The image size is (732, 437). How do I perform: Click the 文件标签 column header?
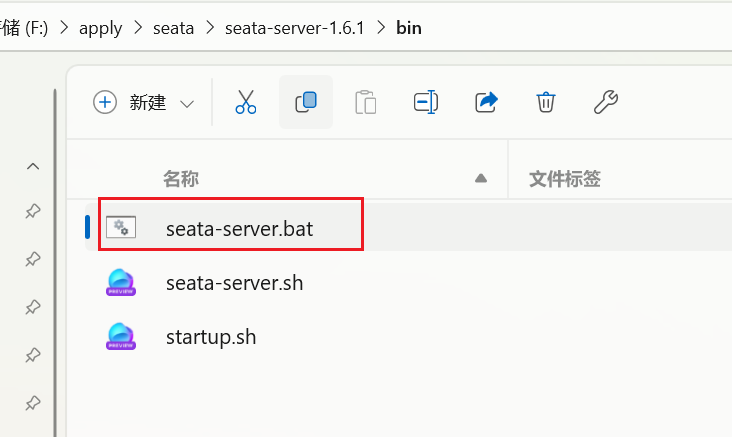coord(565,179)
